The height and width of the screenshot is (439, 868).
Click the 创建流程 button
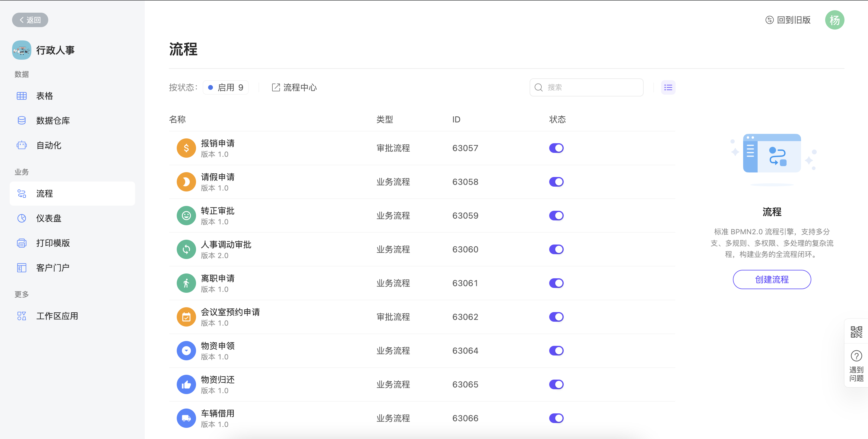pos(771,279)
